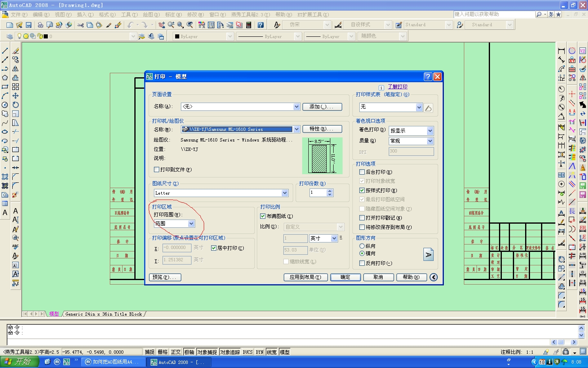Select the Rectangle draw tool
The image size is (588, 368).
[x=5, y=87]
